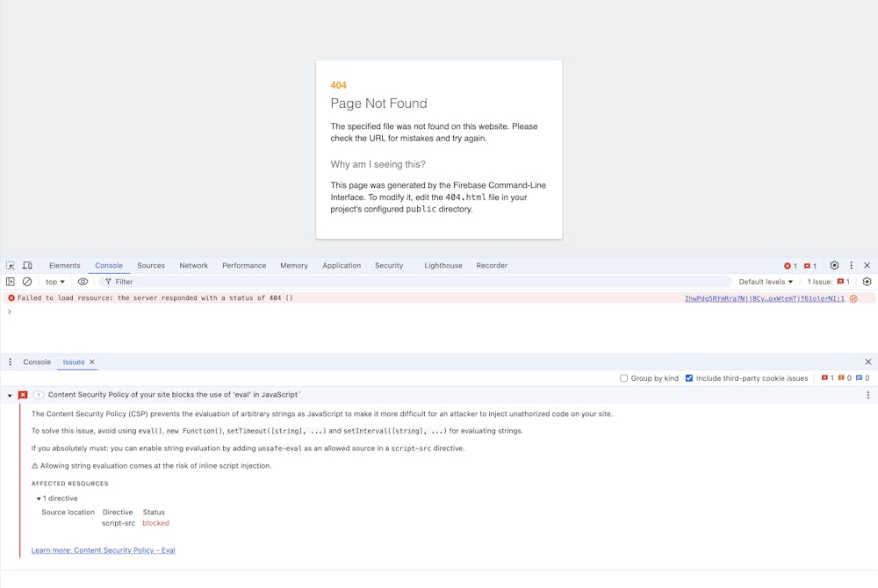Image resolution: width=878 pixels, height=588 pixels.
Task: Select the inspect element picker icon
Action: click(11, 265)
